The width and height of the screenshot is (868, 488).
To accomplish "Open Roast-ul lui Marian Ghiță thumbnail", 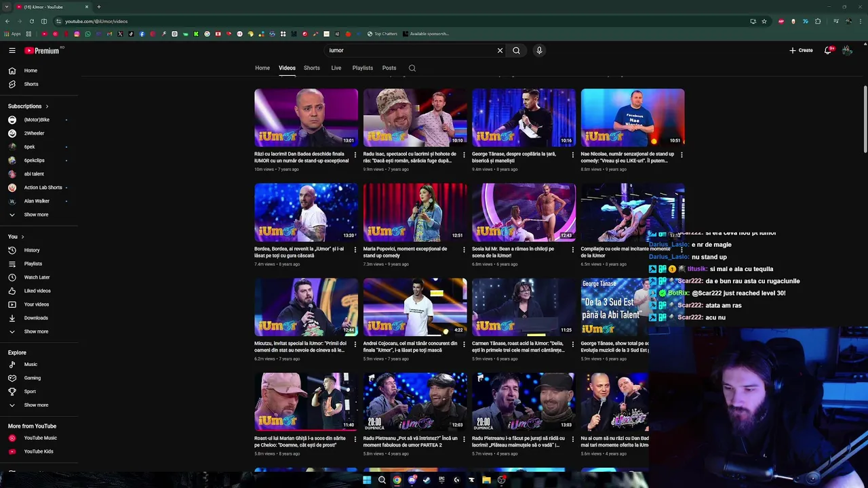I will click(306, 402).
